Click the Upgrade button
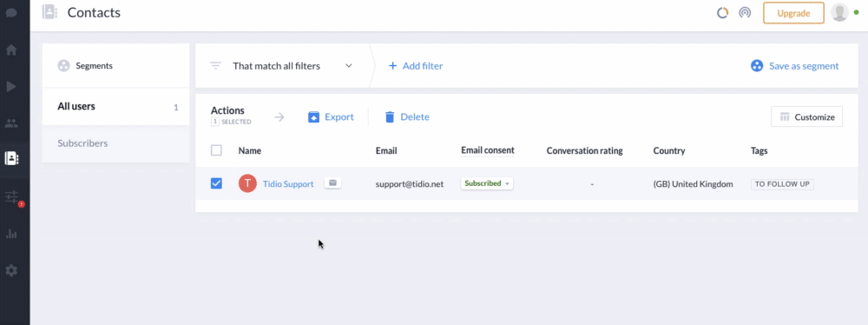This screenshot has width=868, height=325. point(793,13)
